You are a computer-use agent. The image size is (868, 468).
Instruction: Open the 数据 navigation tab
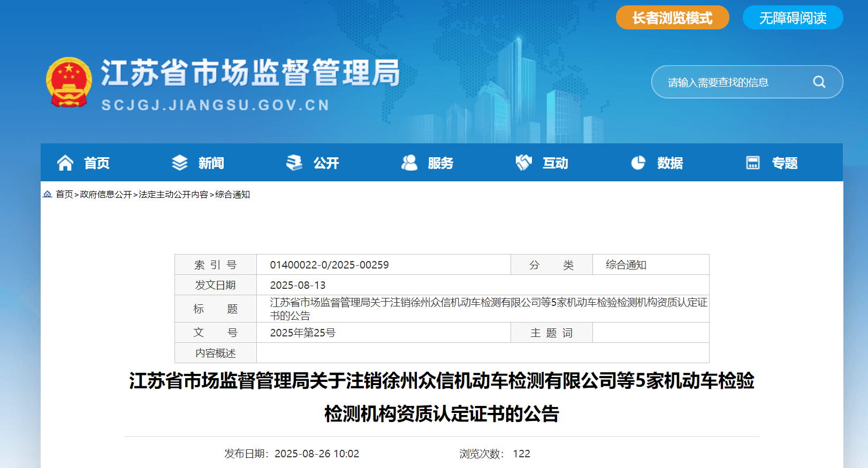tap(671, 163)
